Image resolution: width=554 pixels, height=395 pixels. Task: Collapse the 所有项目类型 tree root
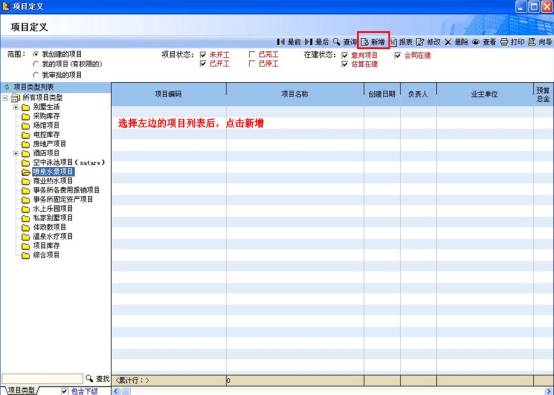coord(5,98)
